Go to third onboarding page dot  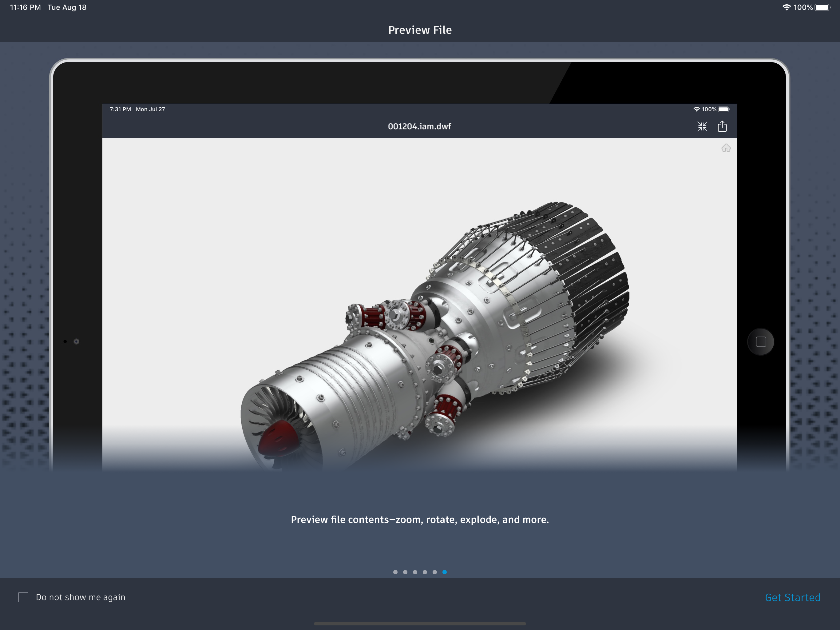415,572
